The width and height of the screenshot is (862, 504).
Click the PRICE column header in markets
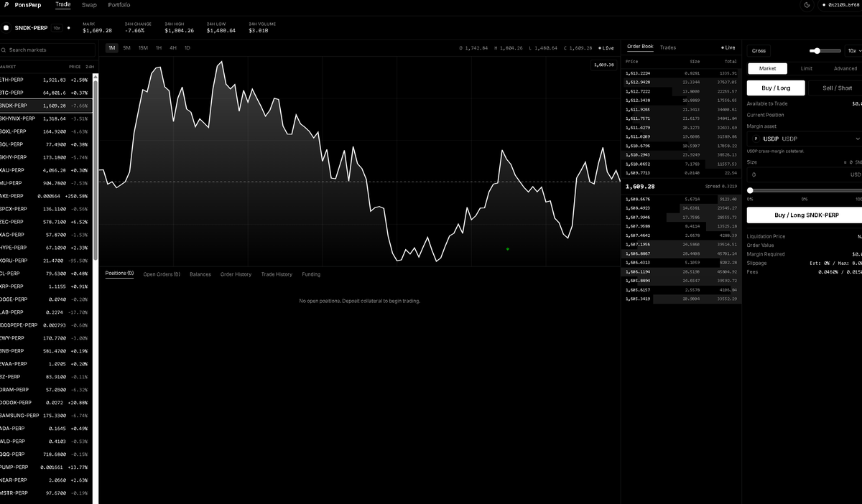(x=75, y=67)
